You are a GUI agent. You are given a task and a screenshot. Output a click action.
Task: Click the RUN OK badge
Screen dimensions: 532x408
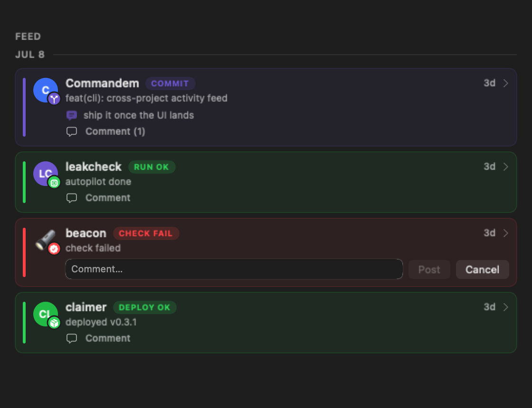coord(152,167)
